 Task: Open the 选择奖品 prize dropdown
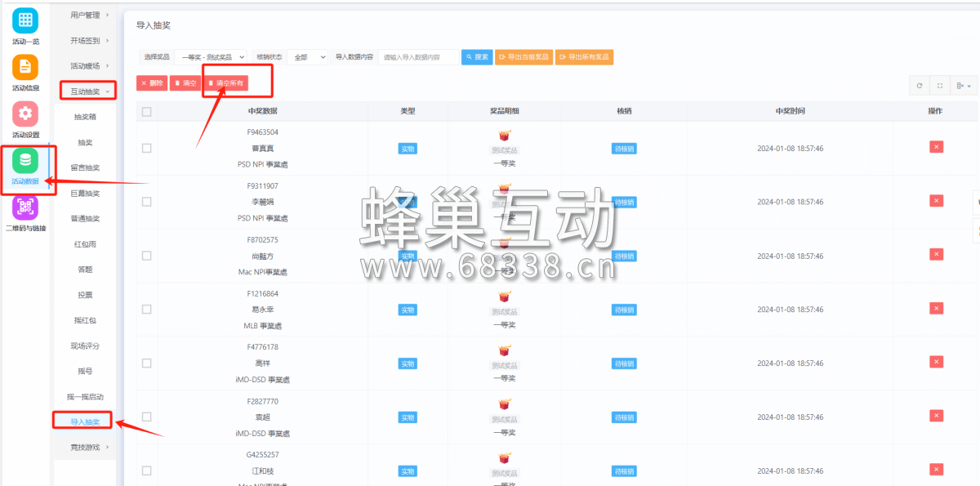pos(207,56)
